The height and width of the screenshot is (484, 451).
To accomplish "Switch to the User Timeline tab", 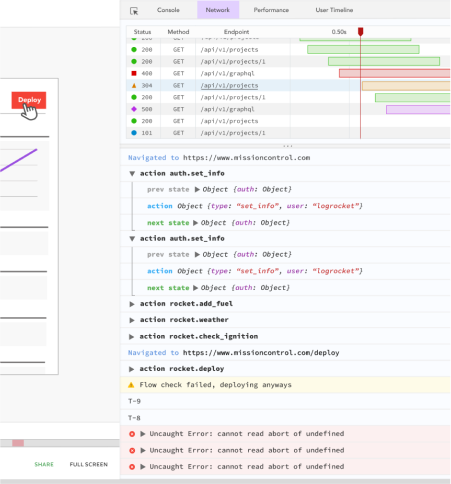I will pos(334,10).
